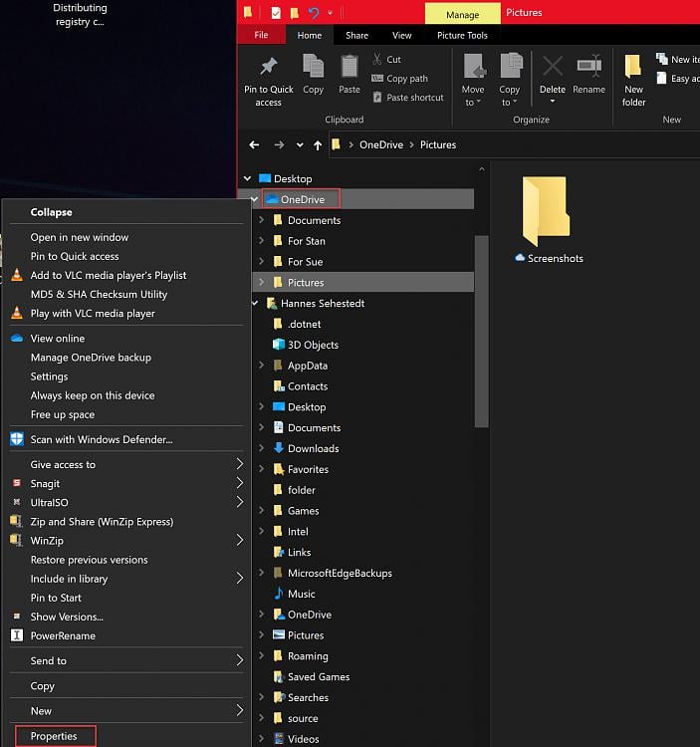Click the Properties checkmark icon in title bar
Screen dimensions: 700x747
pos(276,12)
